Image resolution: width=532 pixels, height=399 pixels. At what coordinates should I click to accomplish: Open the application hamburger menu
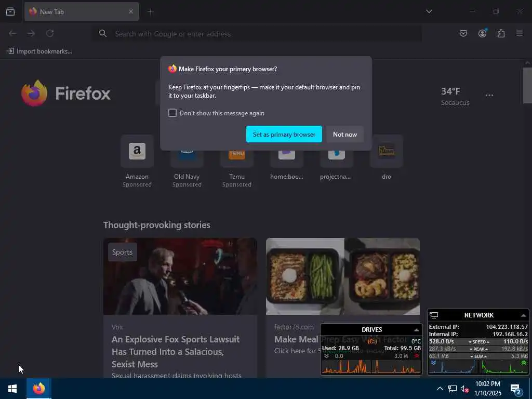point(520,33)
